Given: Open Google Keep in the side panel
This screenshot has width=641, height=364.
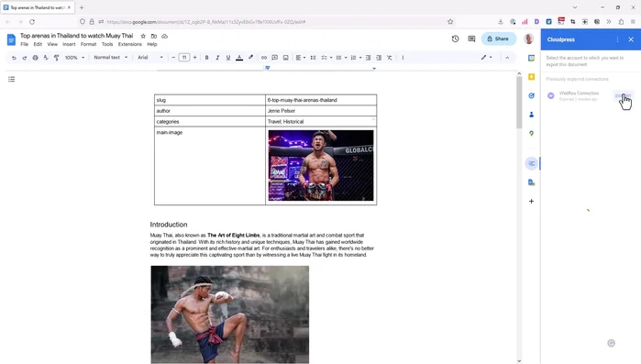Looking at the screenshot, I should click(531, 77).
